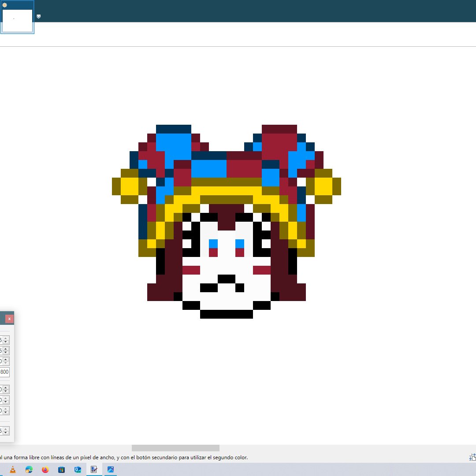Select the input field showing 800
This screenshot has height=476, width=476.
pos(4,372)
